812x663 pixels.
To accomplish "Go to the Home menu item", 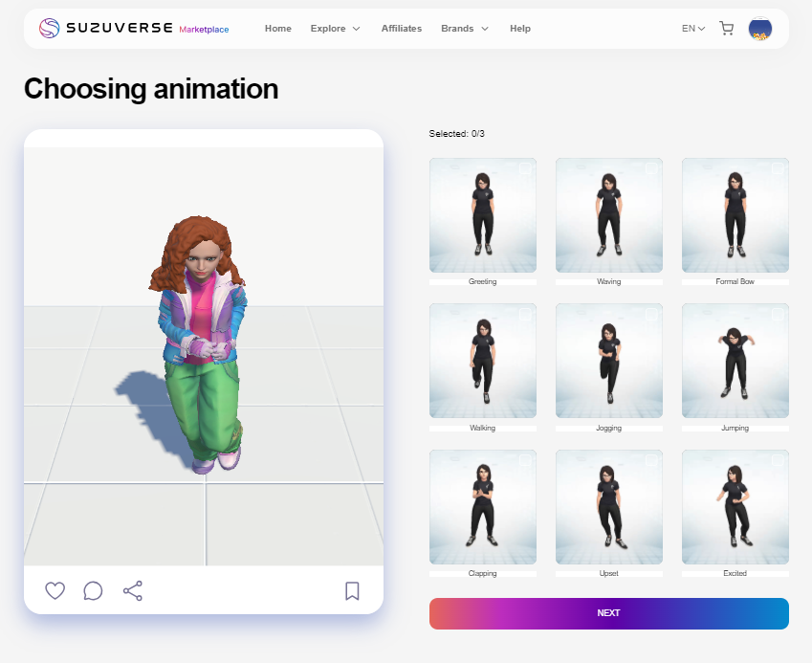I will tap(277, 28).
